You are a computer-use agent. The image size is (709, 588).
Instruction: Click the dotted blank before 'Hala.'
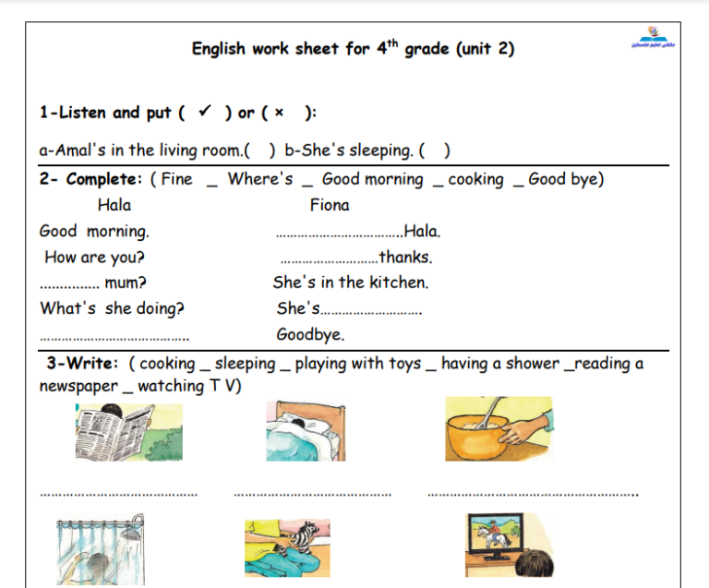(340, 235)
